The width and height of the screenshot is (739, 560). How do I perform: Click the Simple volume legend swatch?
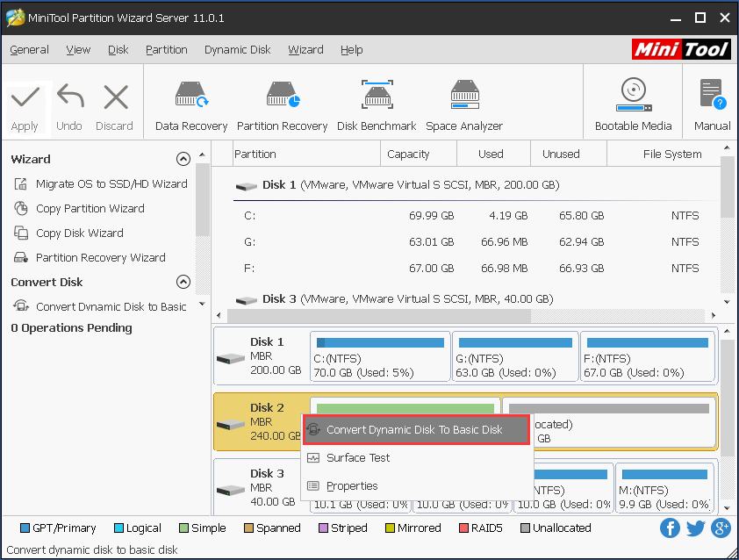(x=183, y=528)
